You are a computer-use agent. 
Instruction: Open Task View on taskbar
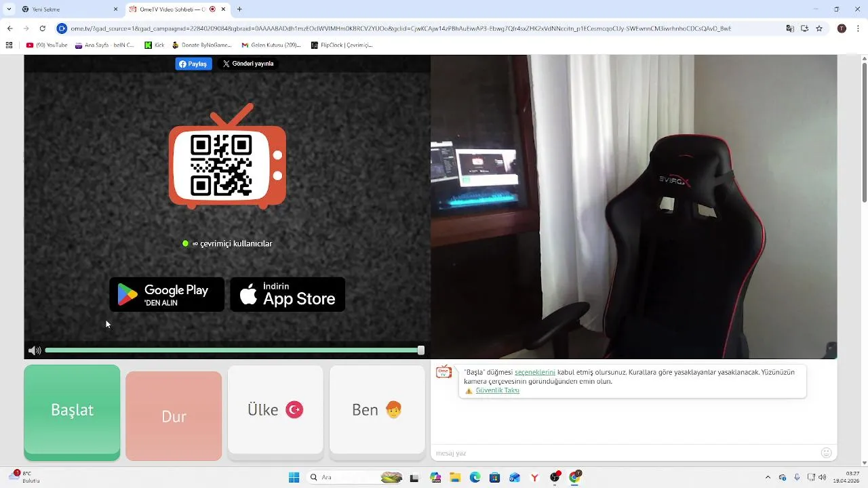(x=414, y=477)
